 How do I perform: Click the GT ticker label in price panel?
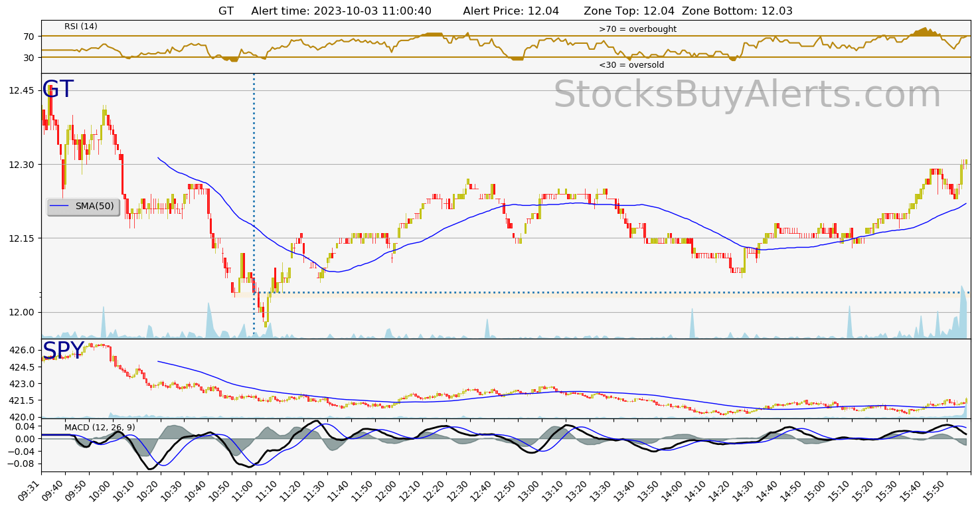coord(58,90)
